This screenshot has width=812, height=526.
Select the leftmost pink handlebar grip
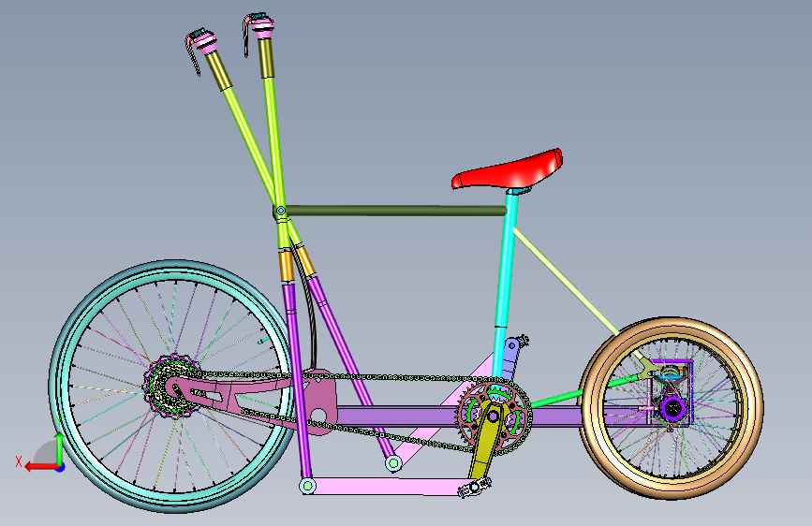pyautogui.click(x=205, y=42)
